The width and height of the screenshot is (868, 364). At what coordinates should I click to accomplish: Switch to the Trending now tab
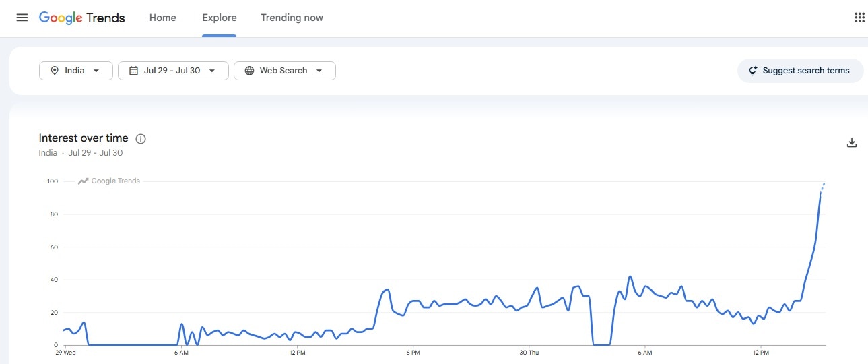coord(292,18)
